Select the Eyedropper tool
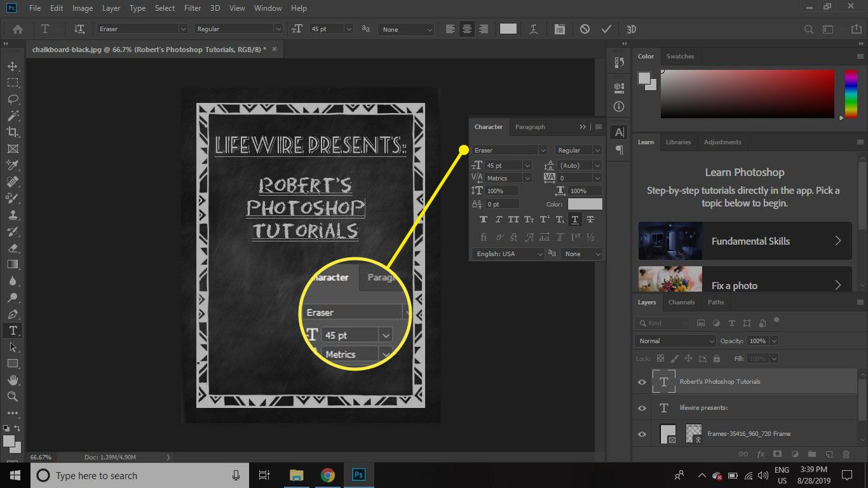Viewport: 868px width, 488px height. (x=13, y=165)
